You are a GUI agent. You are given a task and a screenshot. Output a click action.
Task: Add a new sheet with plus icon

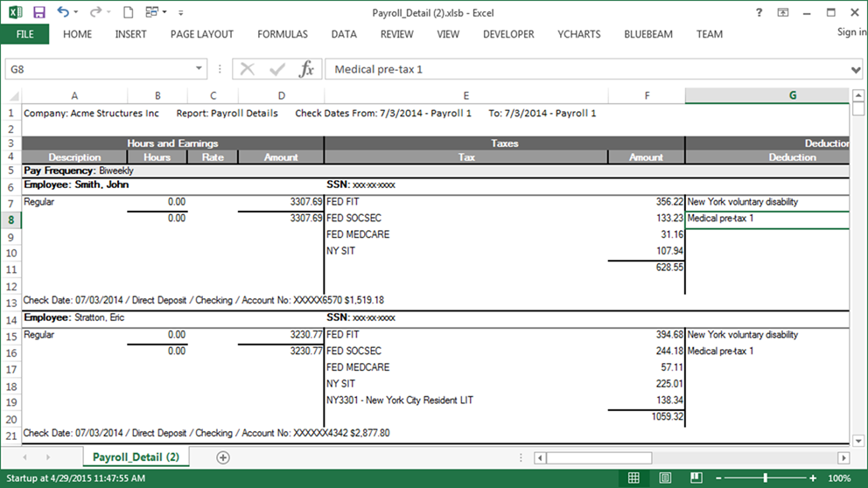223,457
